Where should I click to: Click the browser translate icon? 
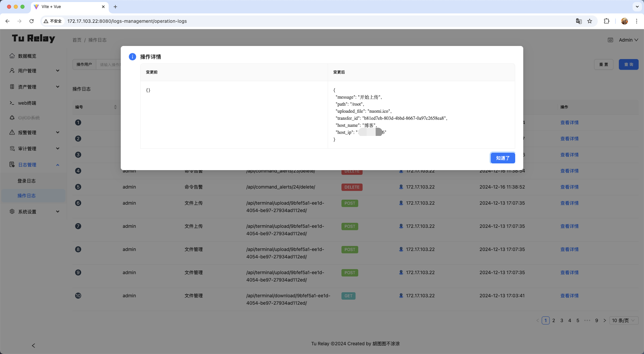(x=579, y=21)
